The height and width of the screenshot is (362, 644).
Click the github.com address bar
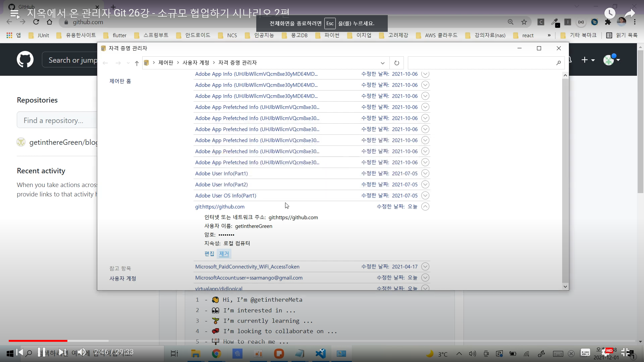pos(88,22)
